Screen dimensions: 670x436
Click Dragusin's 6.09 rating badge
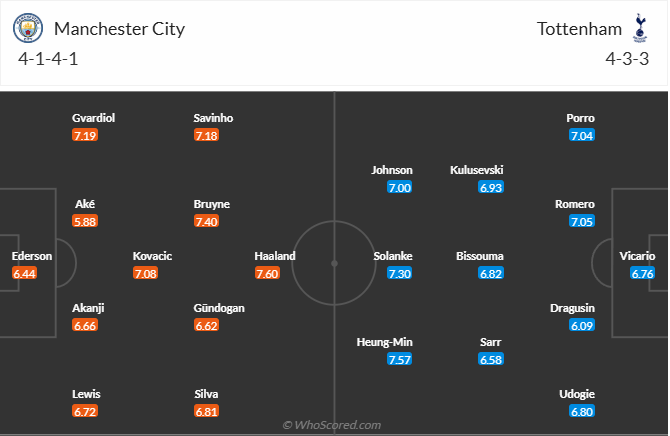[x=581, y=325]
